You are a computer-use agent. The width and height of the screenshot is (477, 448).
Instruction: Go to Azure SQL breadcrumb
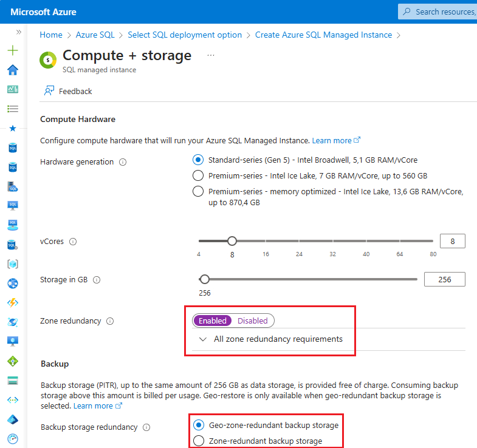[x=95, y=35]
